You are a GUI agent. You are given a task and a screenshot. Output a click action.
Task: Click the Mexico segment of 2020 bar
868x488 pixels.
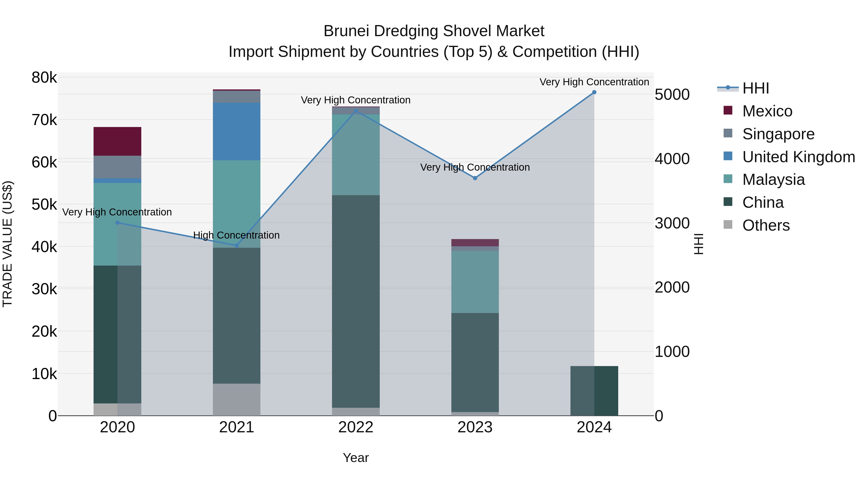(x=117, y=141)
